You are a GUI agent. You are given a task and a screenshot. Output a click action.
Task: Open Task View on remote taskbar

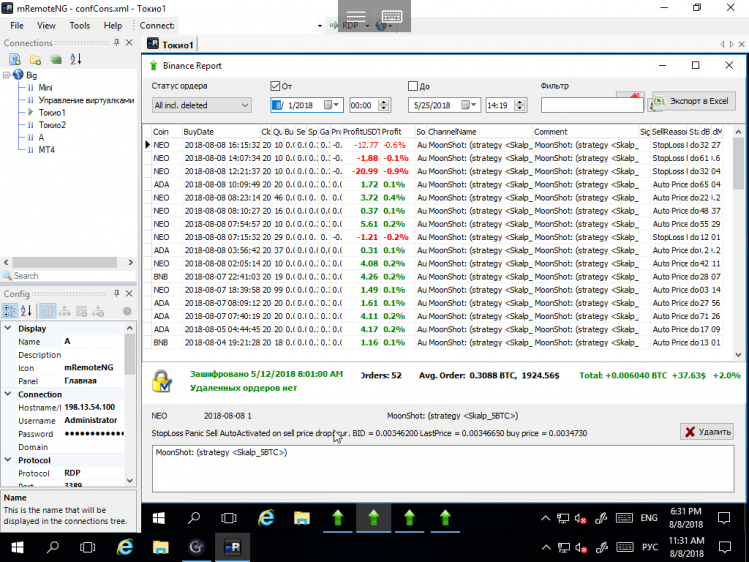tap(229, 518)
